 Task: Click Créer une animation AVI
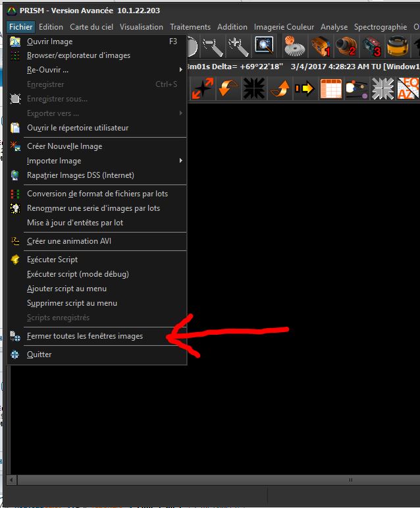(x=69, y=241)
